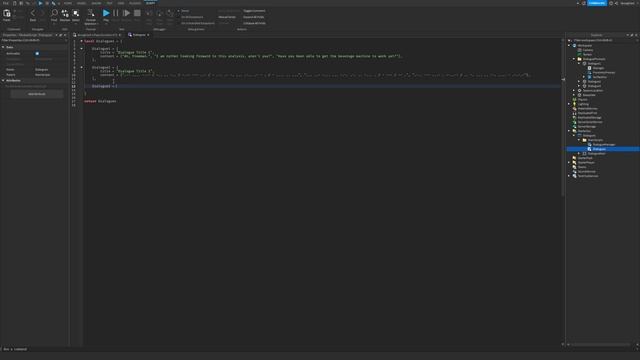Collapse the Data properties section
640x360 pixels.
3,47
